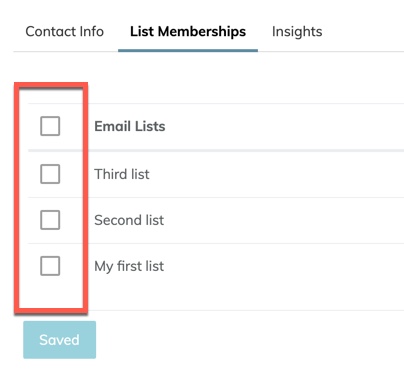Enable the Second list checkbox
The height and width of the screenshot is (374, 404).
tap(50, 220)
